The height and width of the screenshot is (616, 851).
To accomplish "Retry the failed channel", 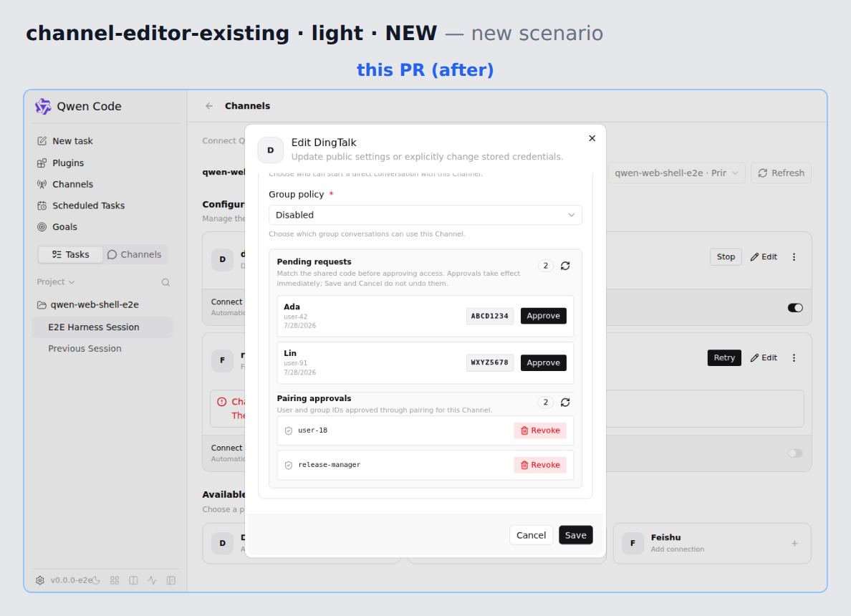I will 724,357.
